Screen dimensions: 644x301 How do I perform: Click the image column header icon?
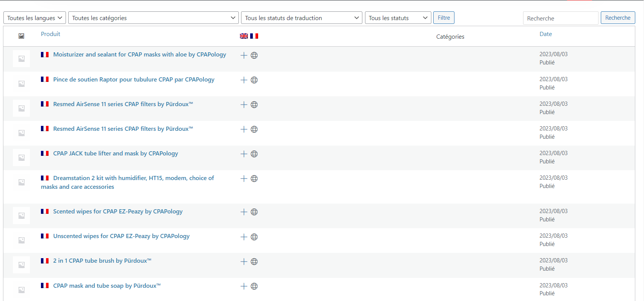(x=22, y=36)
